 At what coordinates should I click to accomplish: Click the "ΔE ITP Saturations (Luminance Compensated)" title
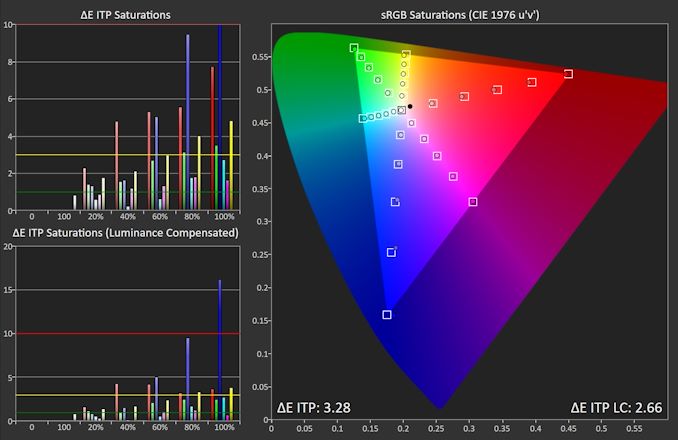pos(125,233)
